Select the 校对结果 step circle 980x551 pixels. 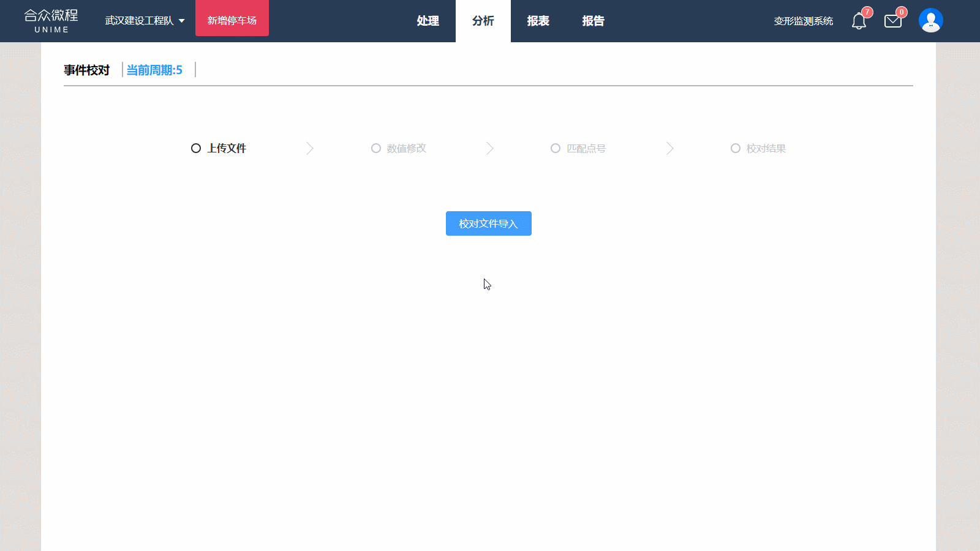click(x=736, y=149)
